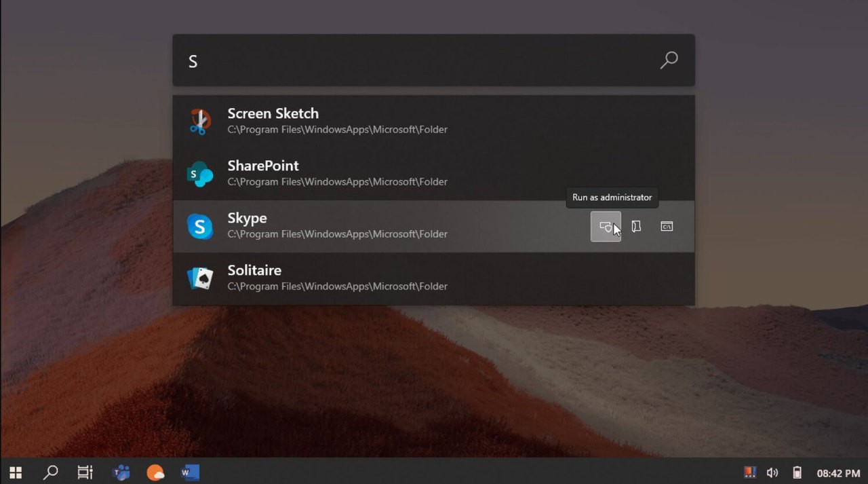Open the Windows Start menu
Viewport: 868px width, 484px height.
point(16,472)
